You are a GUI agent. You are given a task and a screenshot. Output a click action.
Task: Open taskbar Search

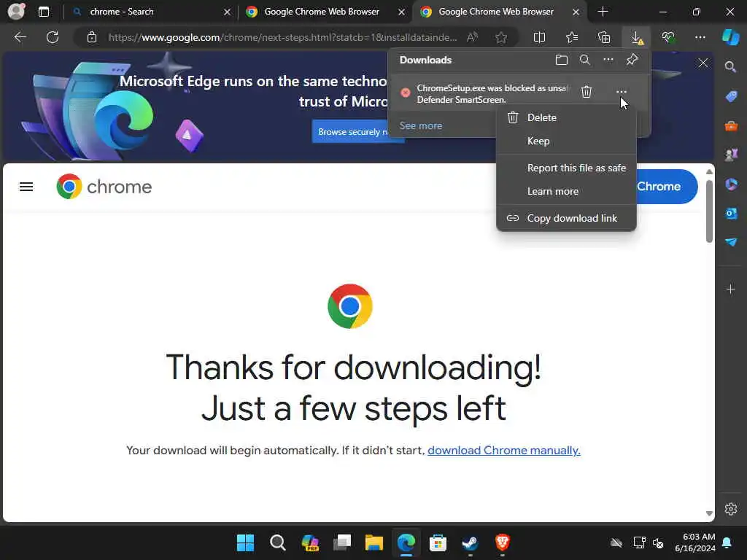pos(277,542)
